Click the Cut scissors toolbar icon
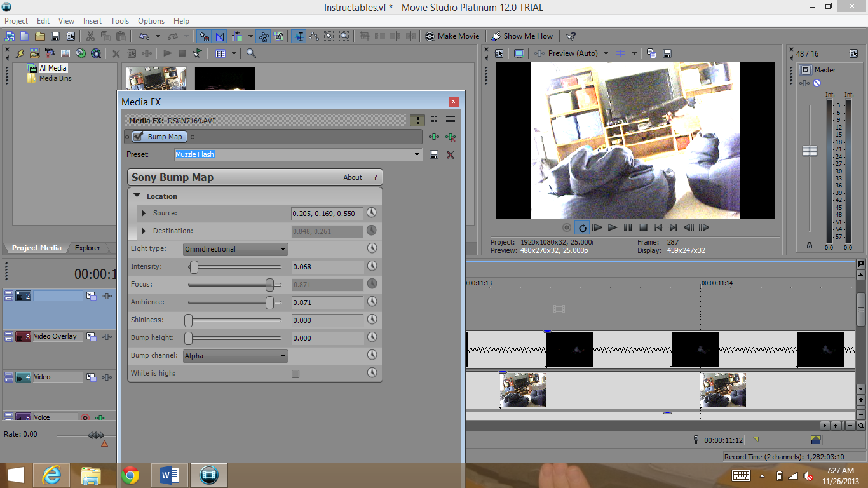This screenshot has height=488, width=868. (90, 36)
